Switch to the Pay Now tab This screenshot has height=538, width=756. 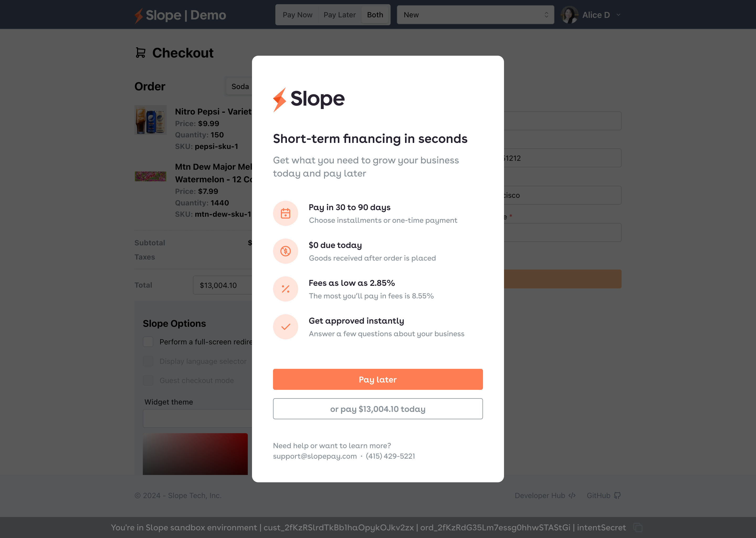(297, 15)
